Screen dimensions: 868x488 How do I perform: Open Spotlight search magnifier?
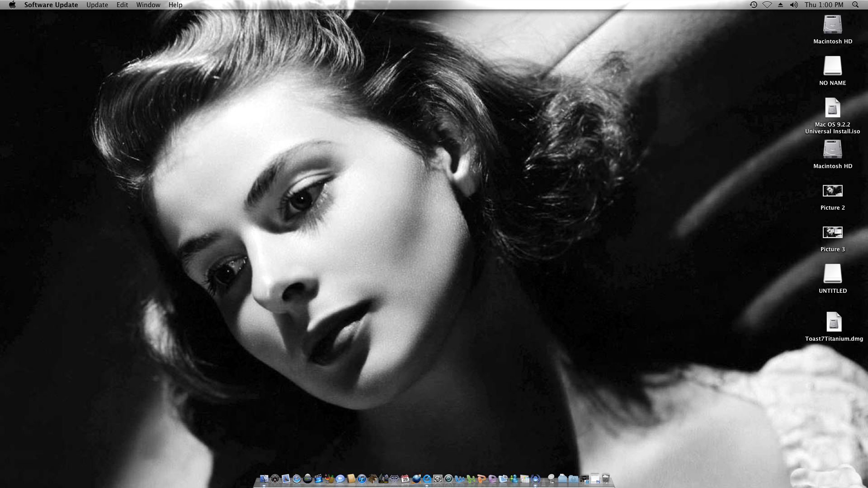pos(855,5)
